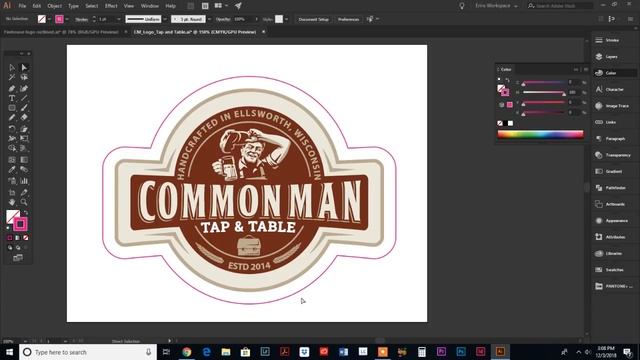Open the fill color dropdown in control bar
This screenshot has width=640, height=360.
(x=49, y=19)
